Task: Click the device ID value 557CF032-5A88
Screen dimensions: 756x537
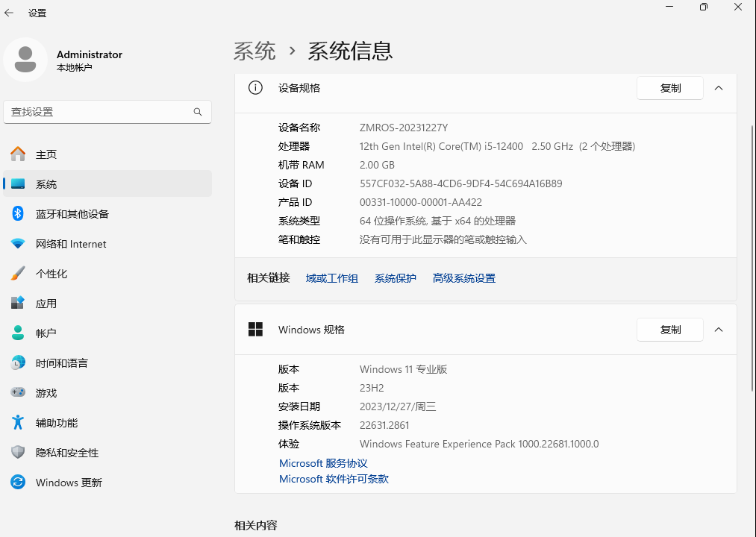Action: [461, 183]
